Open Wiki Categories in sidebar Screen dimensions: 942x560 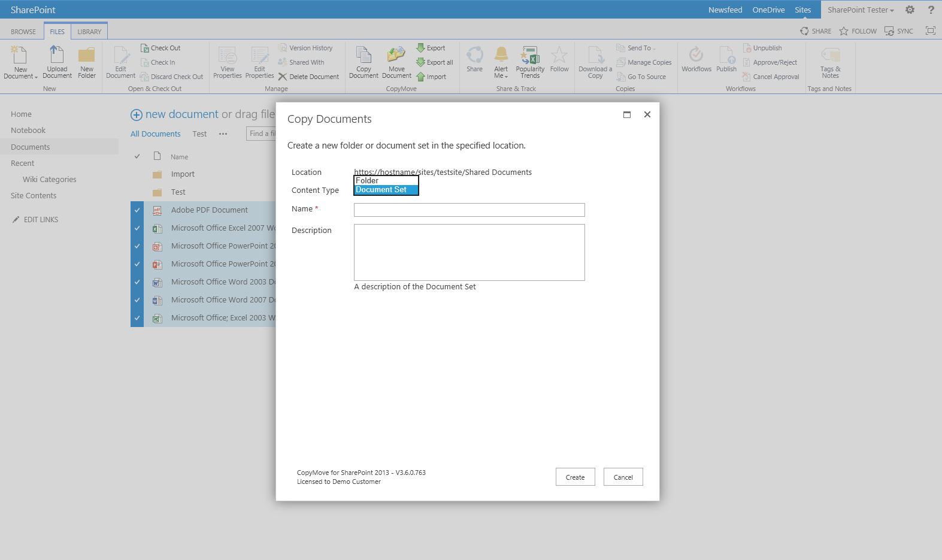[x=50, y=179]
